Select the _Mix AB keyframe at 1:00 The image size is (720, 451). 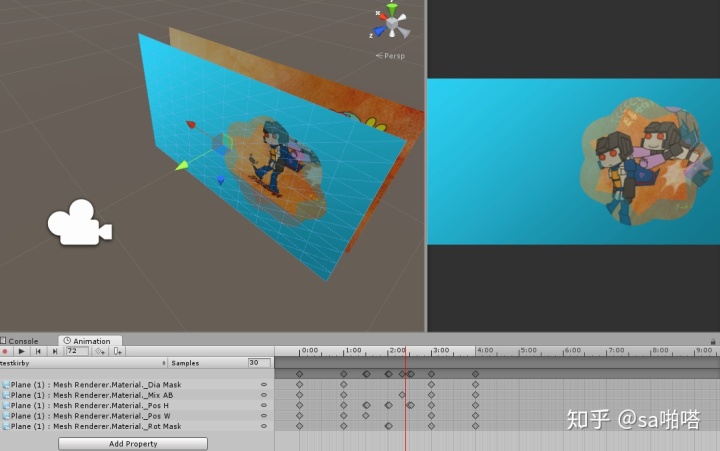[343, 395]
